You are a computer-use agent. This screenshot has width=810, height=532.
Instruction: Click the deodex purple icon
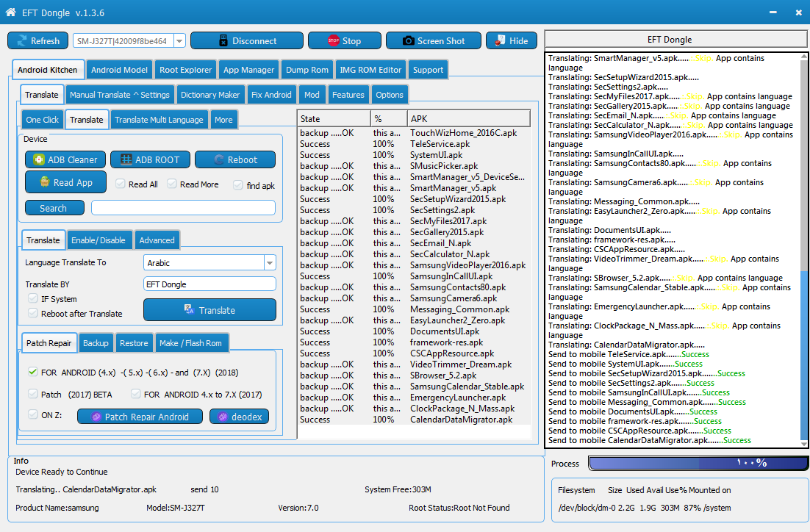tap(223, 417)
